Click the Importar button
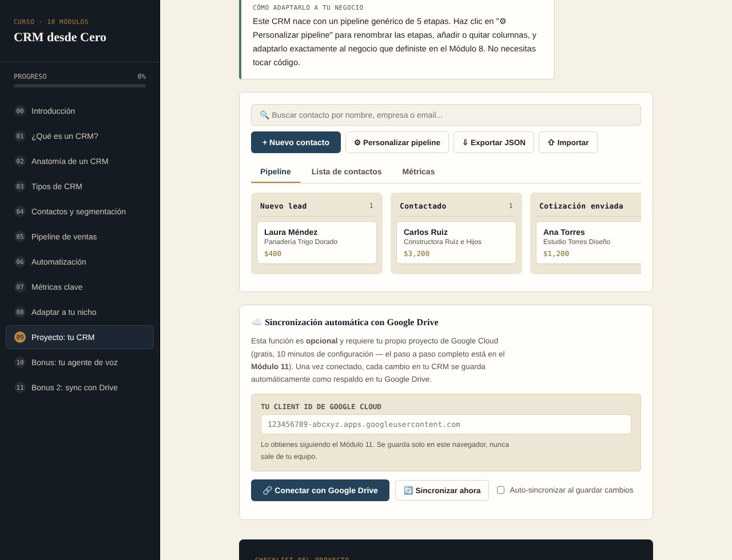The width and height of the screenshot is (732, 560). (568, 142)
